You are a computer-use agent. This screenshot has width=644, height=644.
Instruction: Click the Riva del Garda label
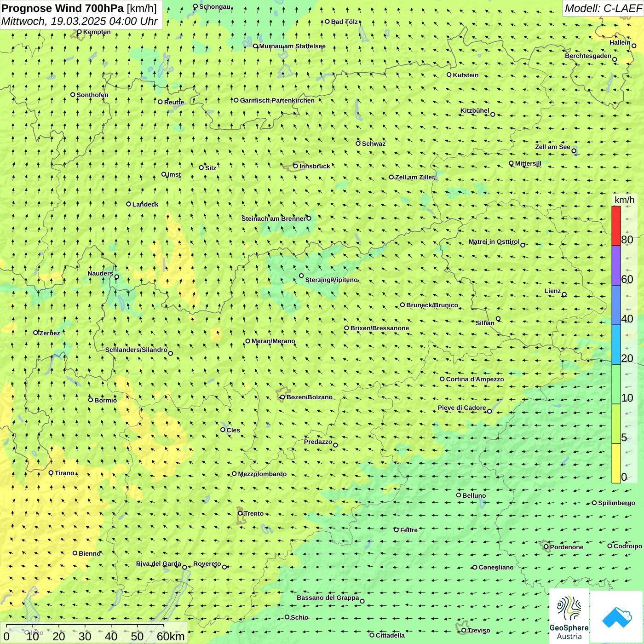click(x=158, y=563)
